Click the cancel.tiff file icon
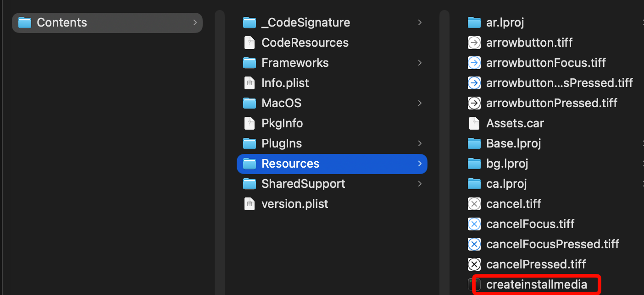The height and width of the screenshot is (295, 644). [x=474, y=204]
